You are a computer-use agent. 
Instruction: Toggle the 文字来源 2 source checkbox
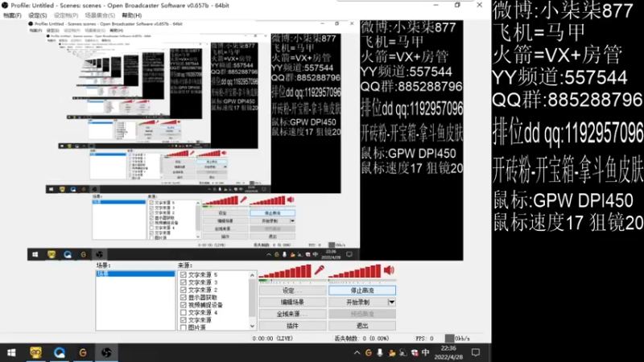tap(184, 290)
